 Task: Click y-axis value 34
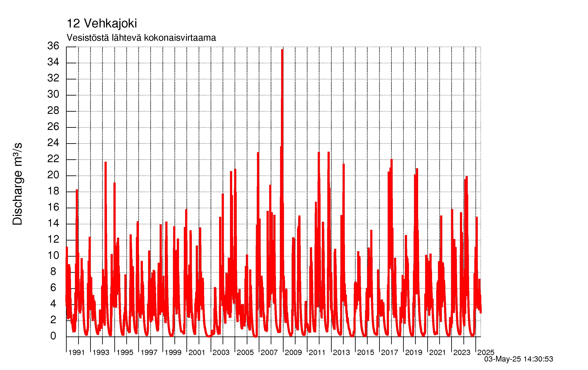click(53, 62)
